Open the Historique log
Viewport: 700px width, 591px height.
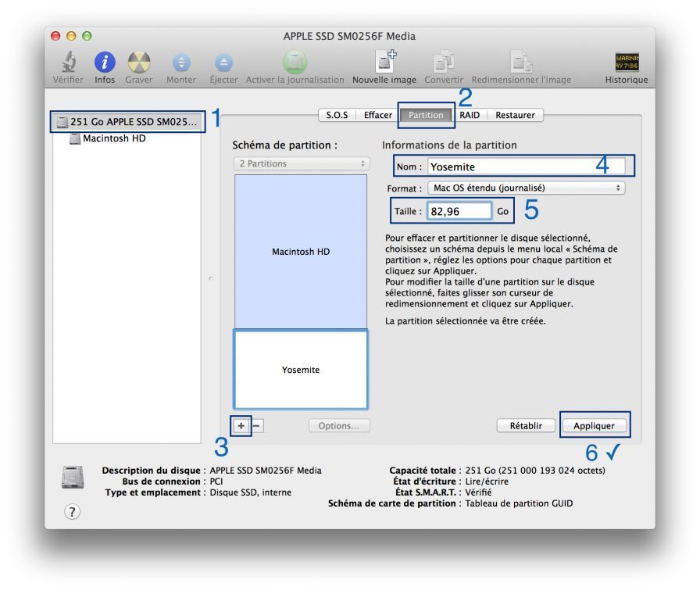(x=627, y=62)
